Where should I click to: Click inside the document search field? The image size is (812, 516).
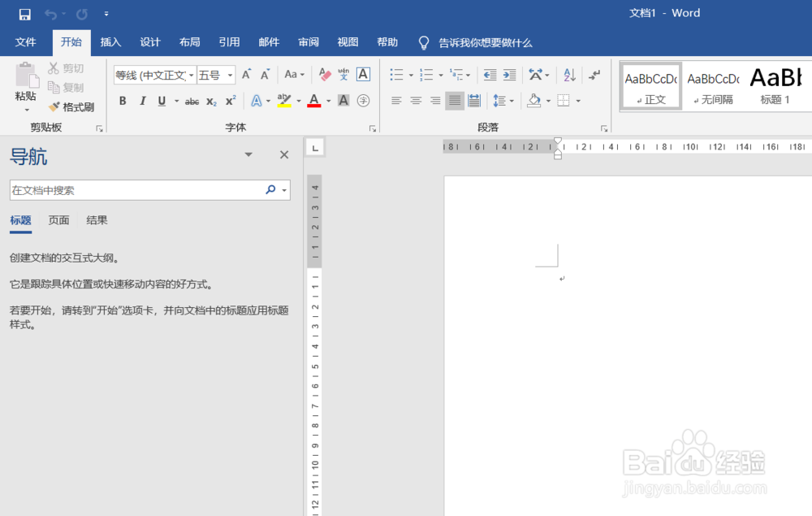tap(130, 189)
